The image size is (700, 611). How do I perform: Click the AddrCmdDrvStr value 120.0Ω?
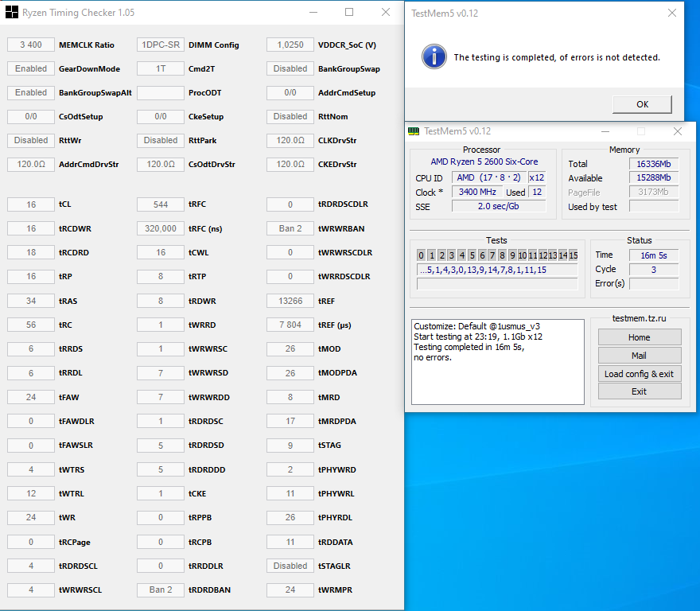click(x=31, y=164)
